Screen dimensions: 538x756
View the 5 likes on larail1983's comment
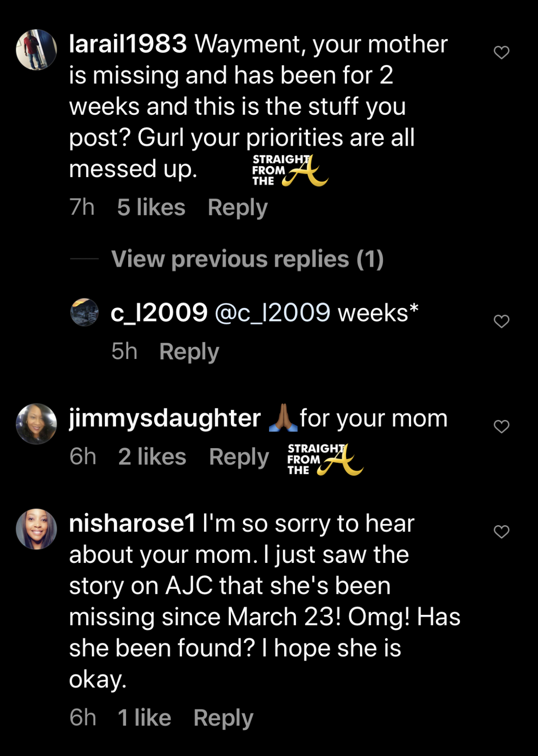(x=151, y=207)
